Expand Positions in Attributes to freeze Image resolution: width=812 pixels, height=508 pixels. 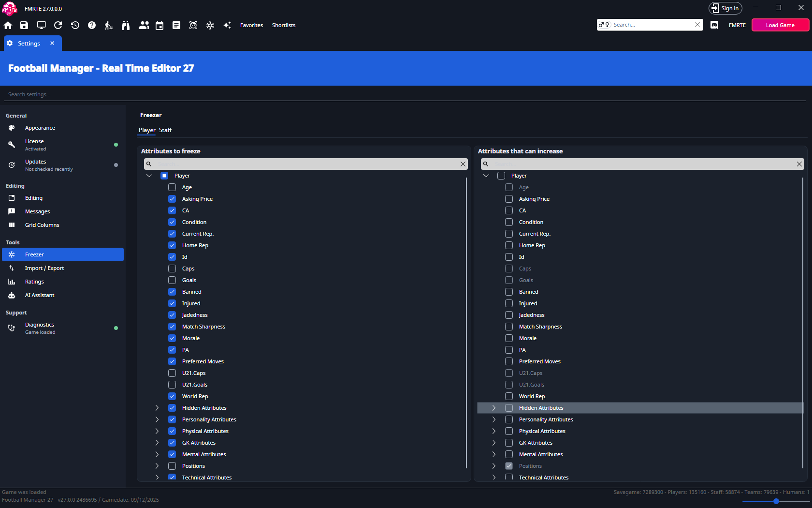pos(157,466)
